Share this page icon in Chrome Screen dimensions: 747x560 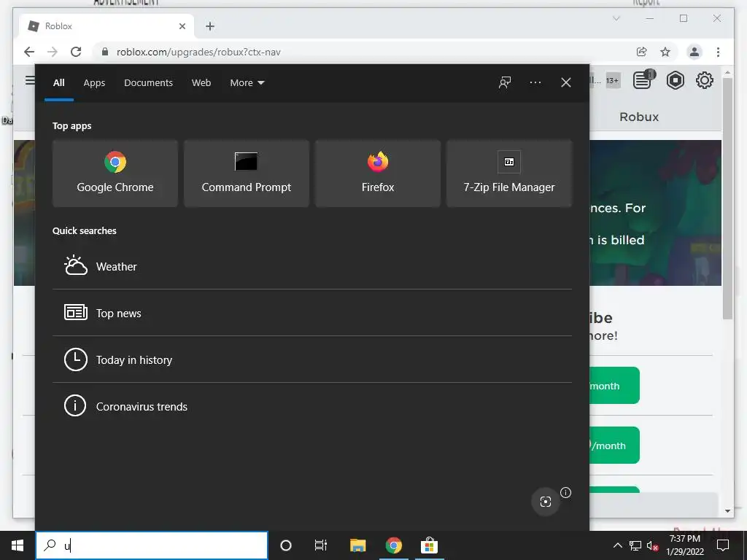pos(642,52)
